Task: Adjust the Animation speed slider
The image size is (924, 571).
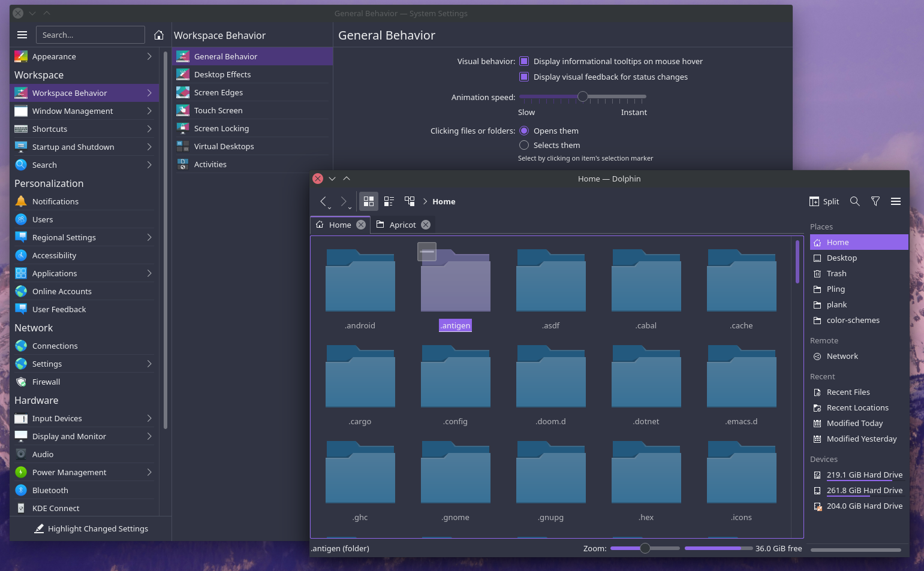Action: pos(582,96)
